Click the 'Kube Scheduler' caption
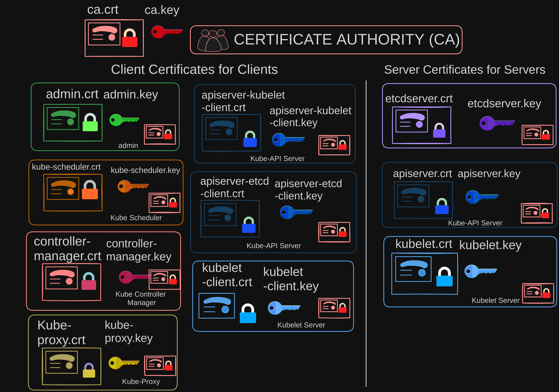This screenshot has height=392, width=559. coord(136,218)
